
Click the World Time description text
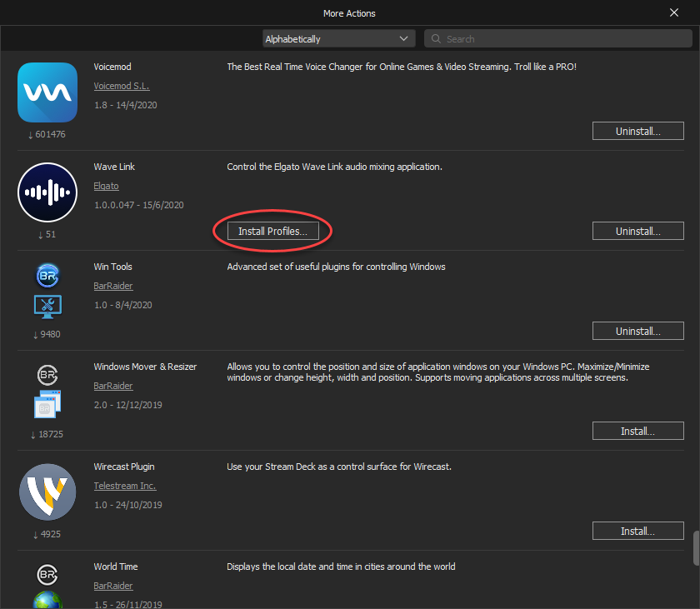(341, 567)
